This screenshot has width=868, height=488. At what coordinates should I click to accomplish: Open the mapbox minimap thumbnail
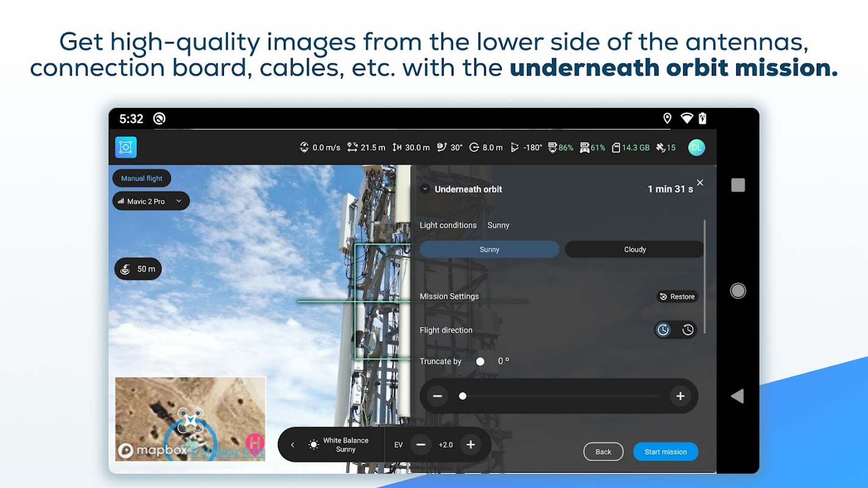pyautogui.click(x=190, y=418)
